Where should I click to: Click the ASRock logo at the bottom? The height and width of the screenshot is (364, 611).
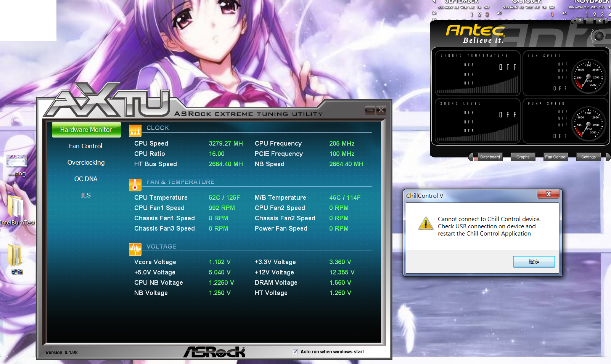(x=214, y=352)
